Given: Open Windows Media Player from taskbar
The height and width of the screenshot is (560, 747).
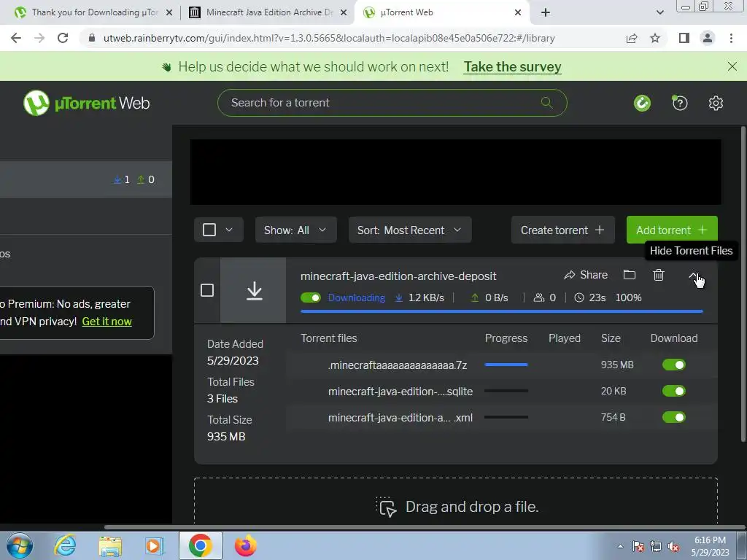Looking at the screenshot, I should click(x=155, y=545).
